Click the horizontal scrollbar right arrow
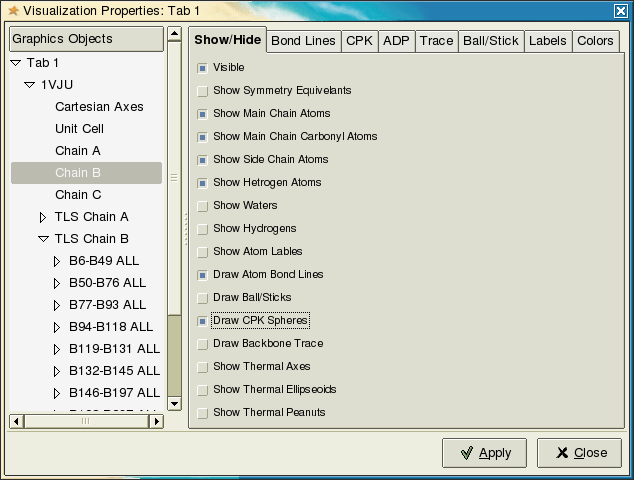 tap(156, 421)
